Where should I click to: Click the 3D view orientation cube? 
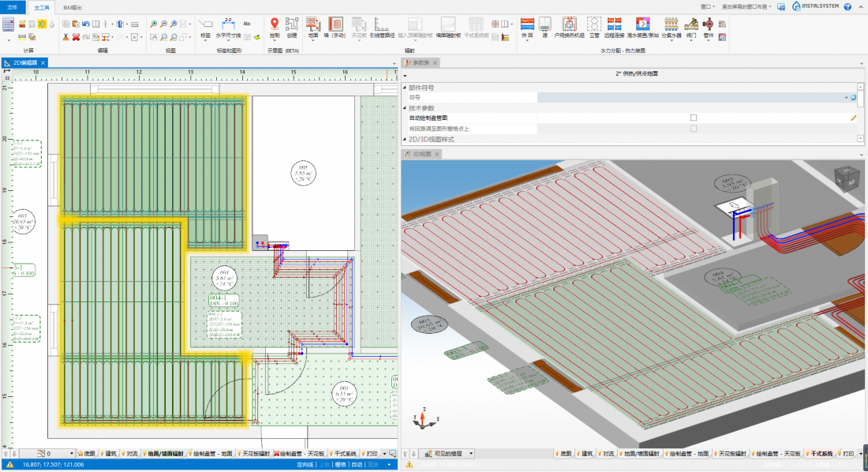point(849,178)
